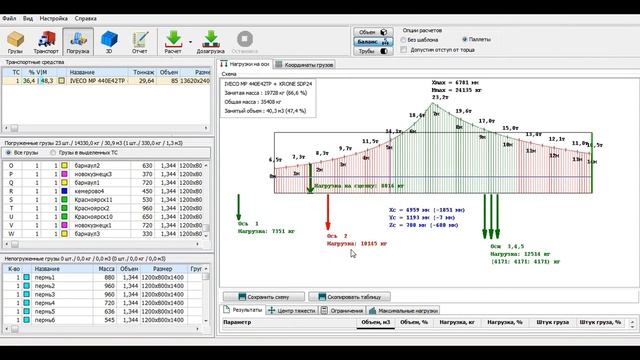The height and width of the screenshot is (360, 640).
Task: Open the Грузы cargo section
Action: (x=15, y=42)
